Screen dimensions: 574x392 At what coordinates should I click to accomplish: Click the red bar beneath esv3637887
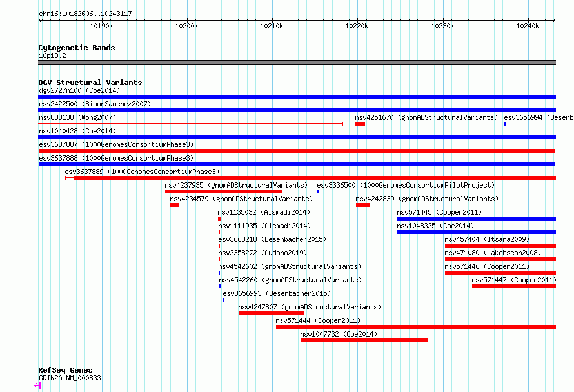point(297,151)
